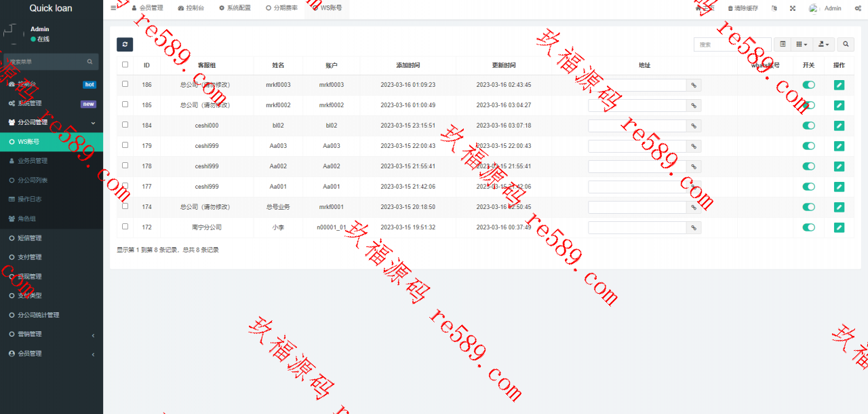
Task: Switch to the 控制台 tab
Action: tap(191, 8)
